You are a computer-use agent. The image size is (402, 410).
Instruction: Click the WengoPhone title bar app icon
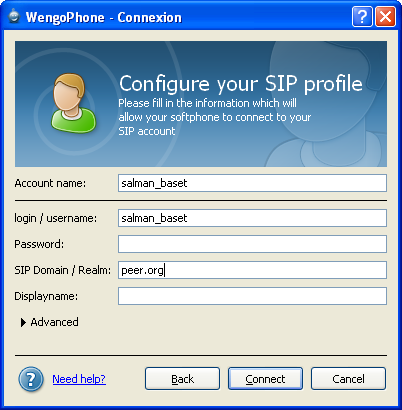(14, 16)
